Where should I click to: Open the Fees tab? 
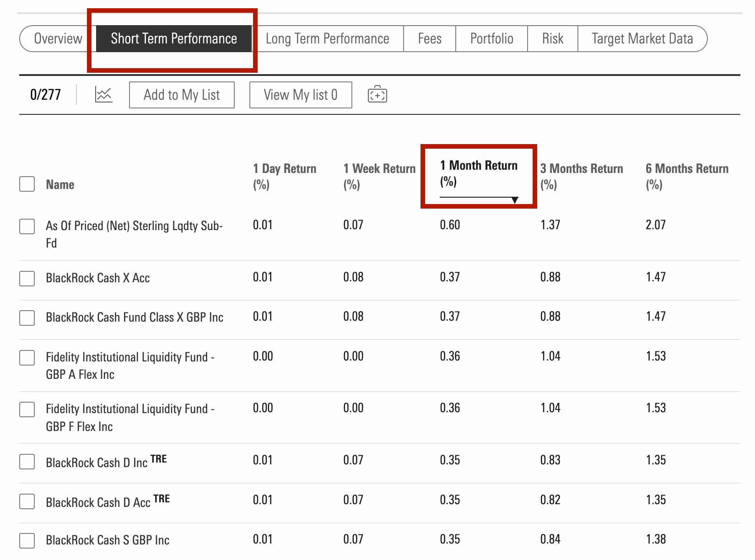click(429, 38)
